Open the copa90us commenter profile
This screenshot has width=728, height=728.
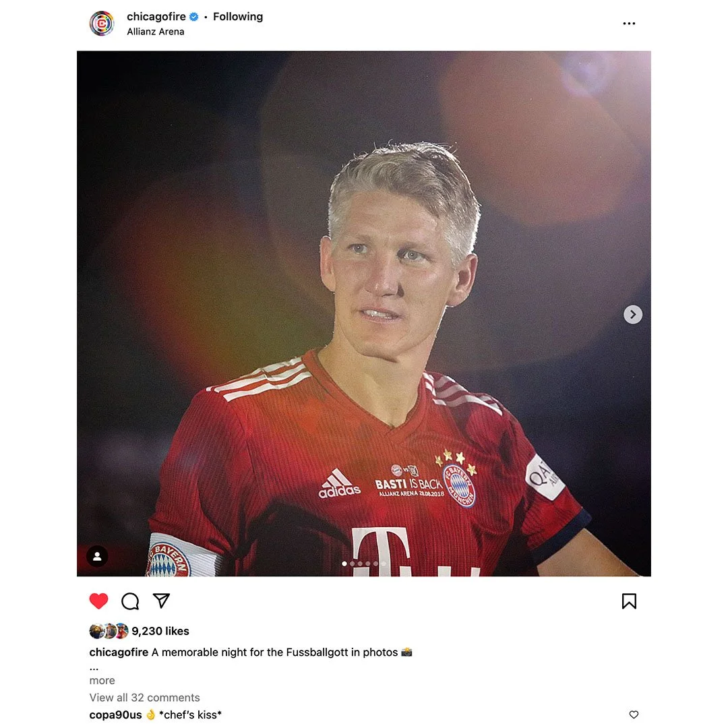pyautogui.click(x=116, y=715)
